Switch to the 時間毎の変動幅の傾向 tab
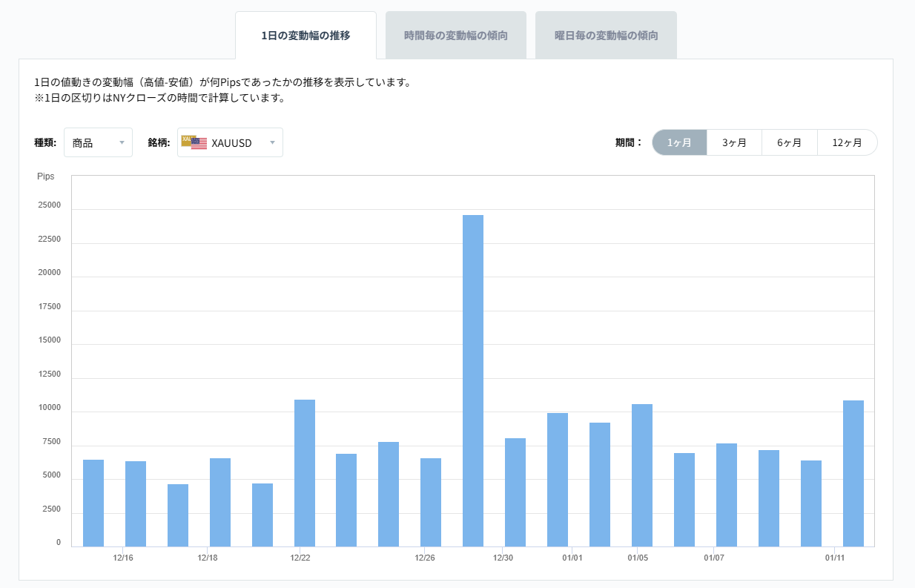 pyautogui.click(x=455, y=34)
